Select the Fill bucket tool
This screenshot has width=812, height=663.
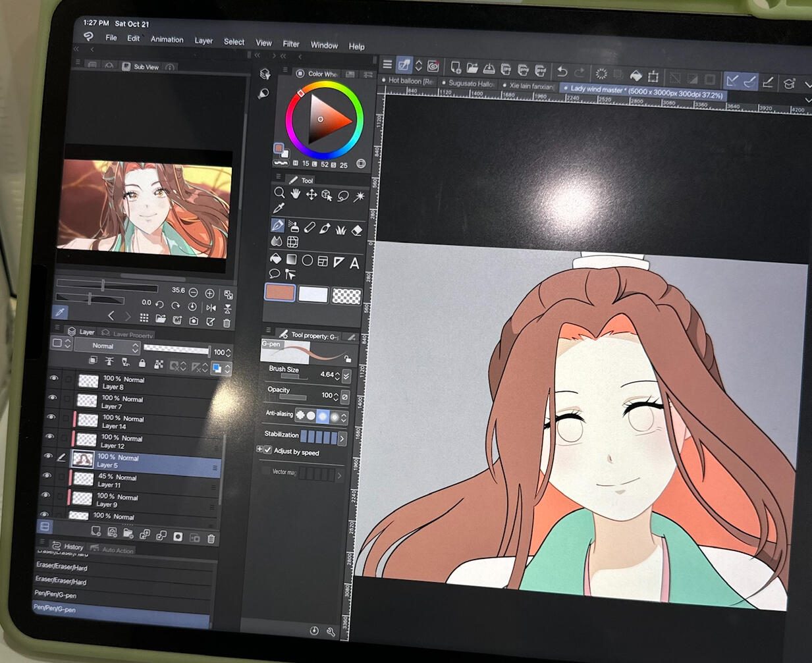pyautogui.click(x=276, y=259)
